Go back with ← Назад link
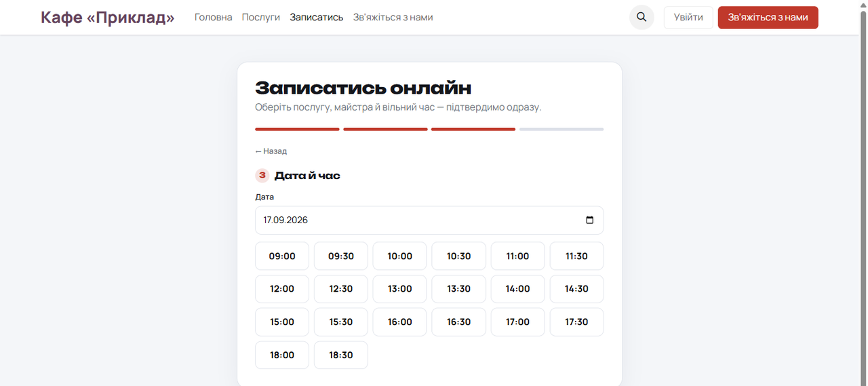This screenshot has width=868, height=386. tap(271, 151)
